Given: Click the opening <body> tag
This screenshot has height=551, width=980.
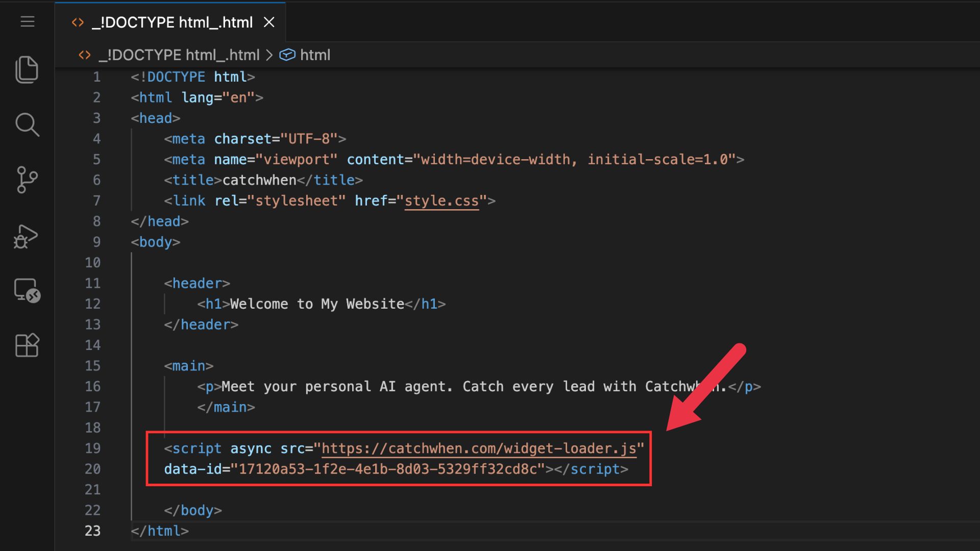Looking at the screenshot, I should (x=156, y=242).
